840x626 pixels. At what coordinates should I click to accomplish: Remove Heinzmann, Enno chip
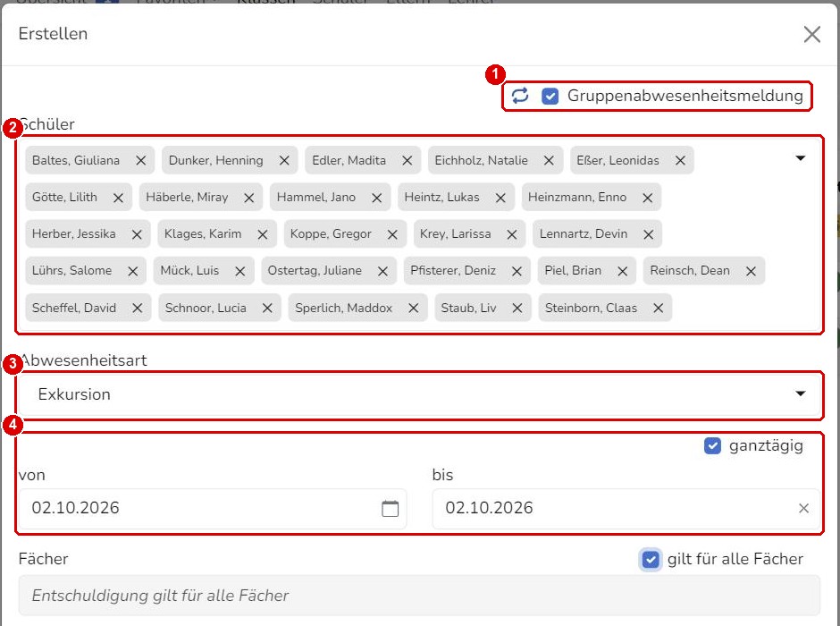point(648,198)
